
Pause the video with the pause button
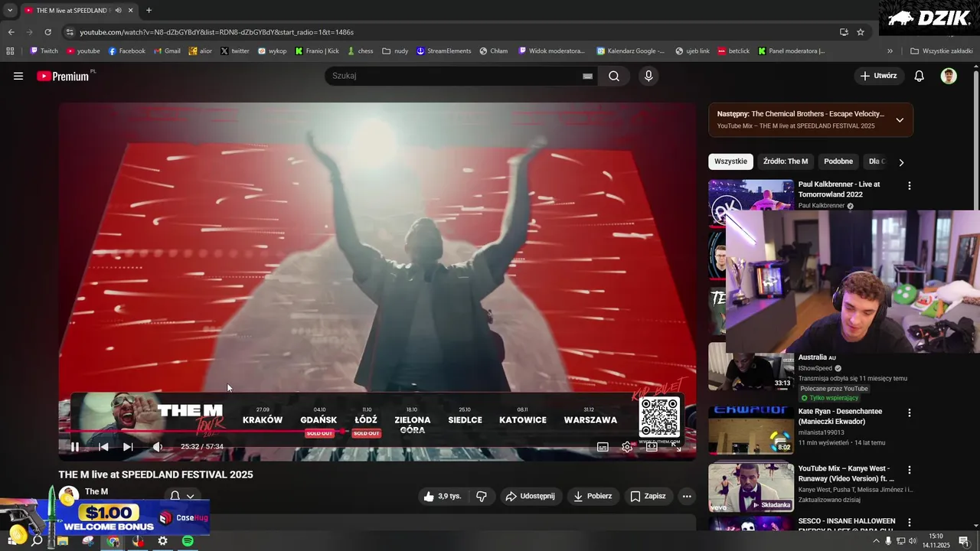point(75,447)
